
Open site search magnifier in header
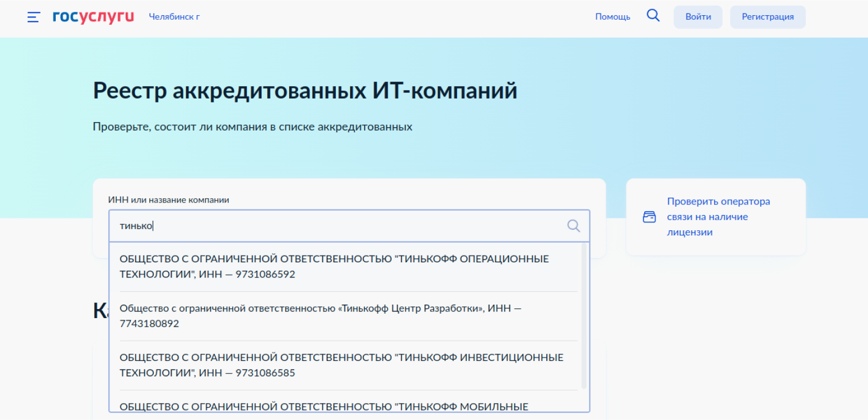point(653,16)
